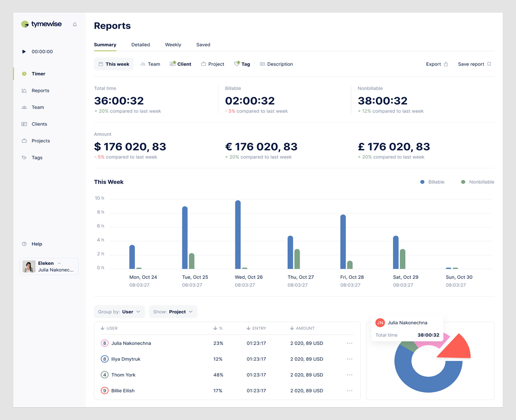Image resolution: width=516 pixels, height=420 pixels.
Task: Click the notification bell icon
Action: tap(75, 25)
